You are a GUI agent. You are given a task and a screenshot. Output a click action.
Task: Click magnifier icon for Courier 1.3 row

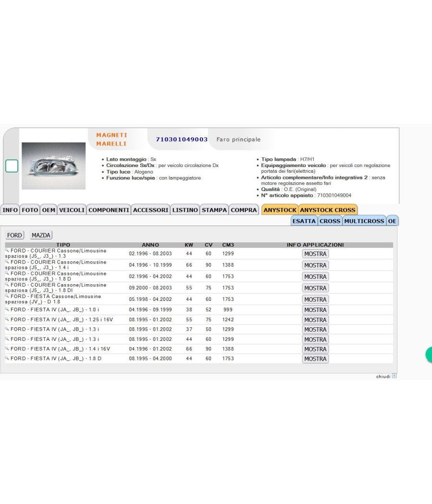coord(7,250)
